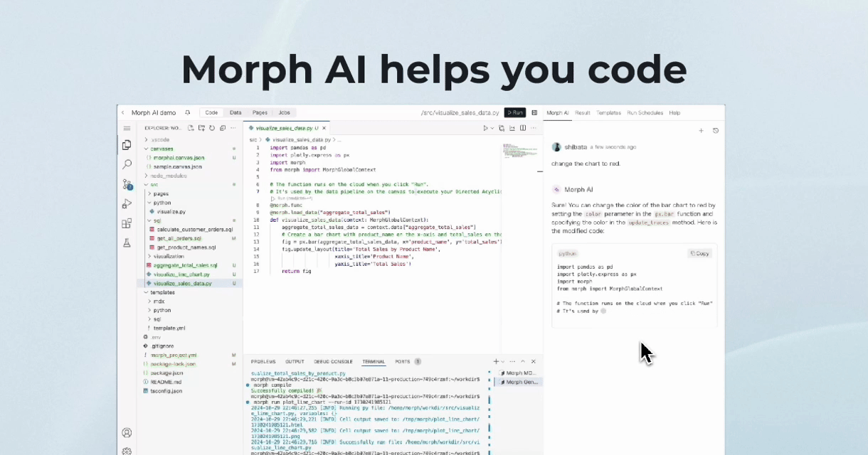The height and width of the screenshot is (455, 868).
Task: Open the Search view in activity bar
Action: click(127, 164)
